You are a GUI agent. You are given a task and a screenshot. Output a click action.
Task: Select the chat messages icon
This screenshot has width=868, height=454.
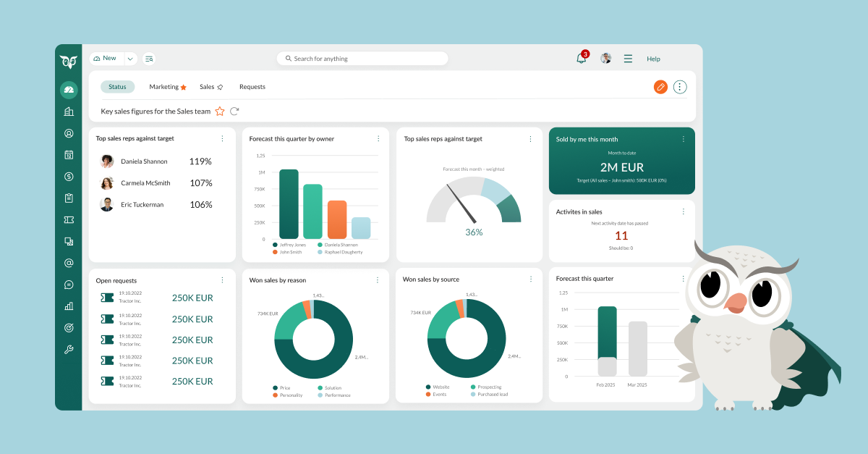point(69,285)
